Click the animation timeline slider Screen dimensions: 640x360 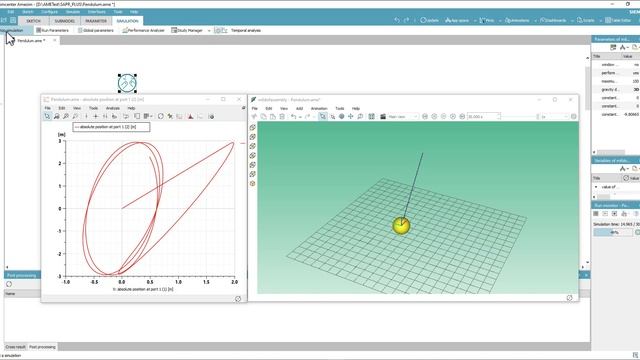[x=520, y=117]
